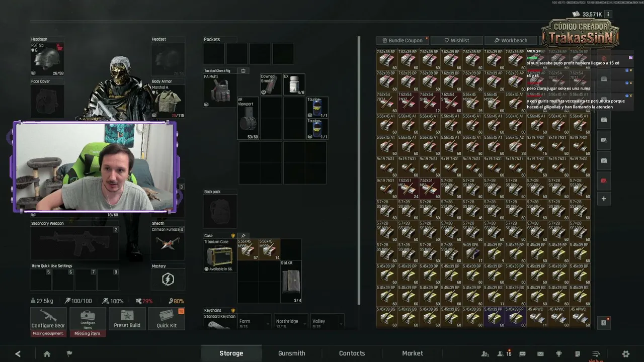Image resolution: width=644 pixels, height=362 pixels.
Task: Select the empty Headset slot
Action: [x=168, y=59]
